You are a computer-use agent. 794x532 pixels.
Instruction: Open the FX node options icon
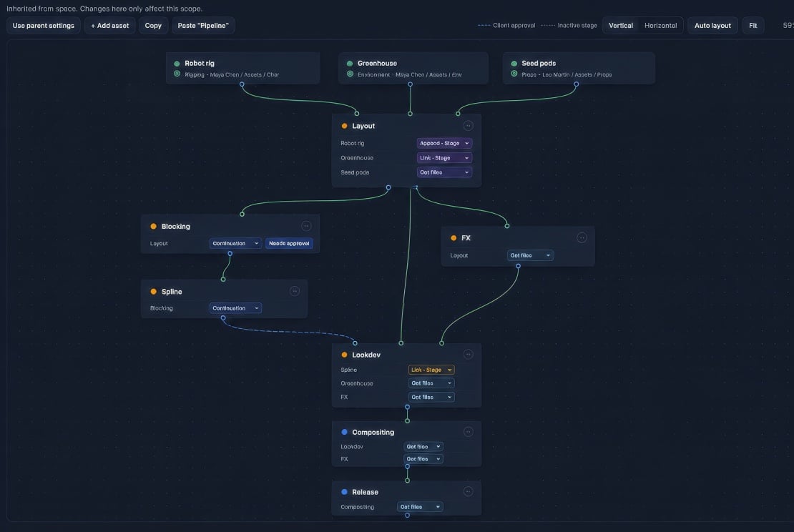pos(582,237)
